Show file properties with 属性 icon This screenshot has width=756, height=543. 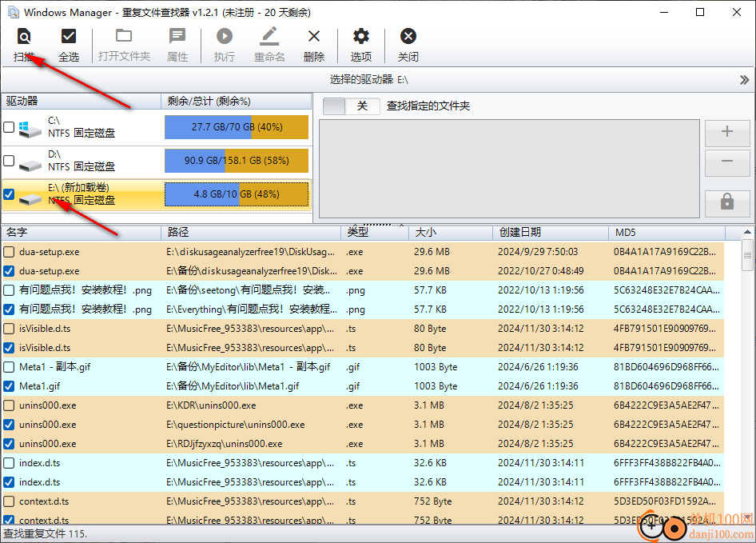(177, 36)
